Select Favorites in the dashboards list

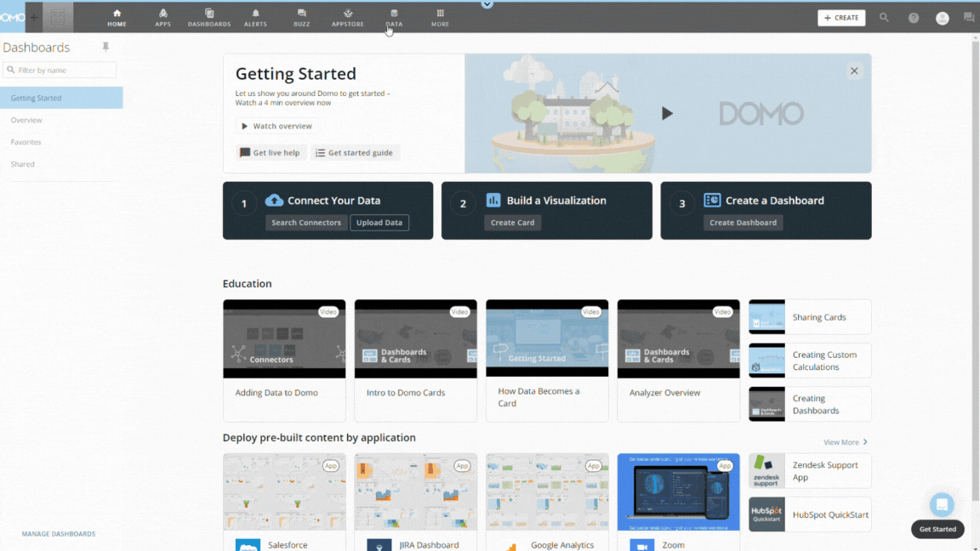(26, 142)
